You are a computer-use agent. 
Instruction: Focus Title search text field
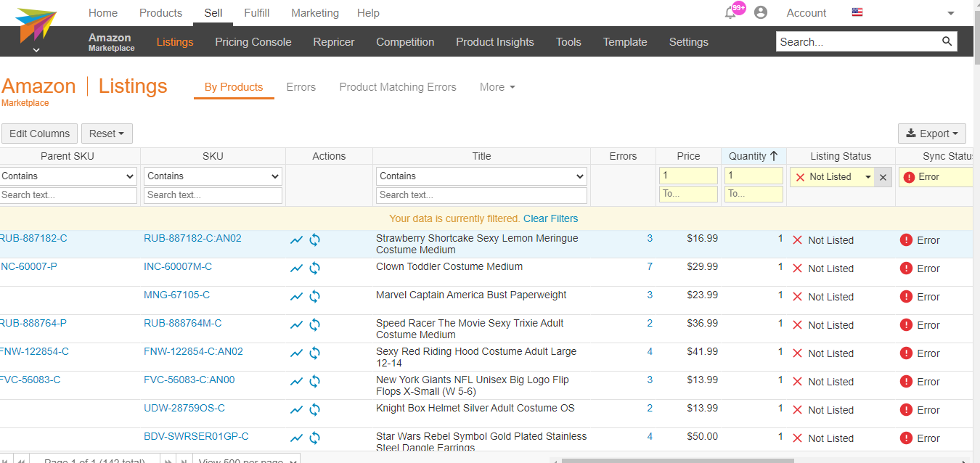[x=481, y=195]
